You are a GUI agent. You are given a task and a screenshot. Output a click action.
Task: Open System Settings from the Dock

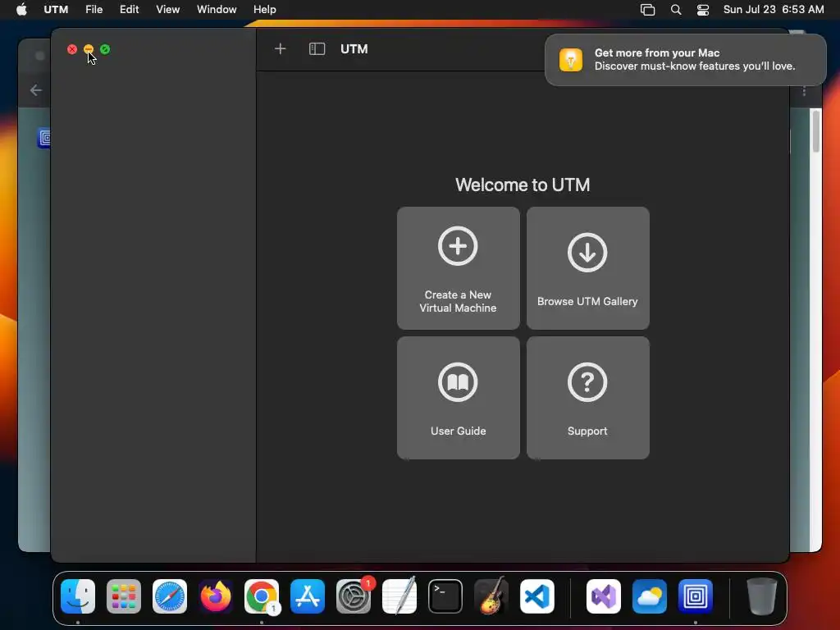coord(354,596)
